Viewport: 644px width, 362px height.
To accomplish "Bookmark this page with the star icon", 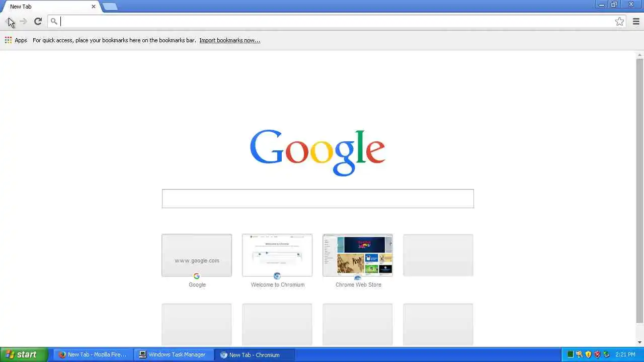I will click(x=619, y=21).
